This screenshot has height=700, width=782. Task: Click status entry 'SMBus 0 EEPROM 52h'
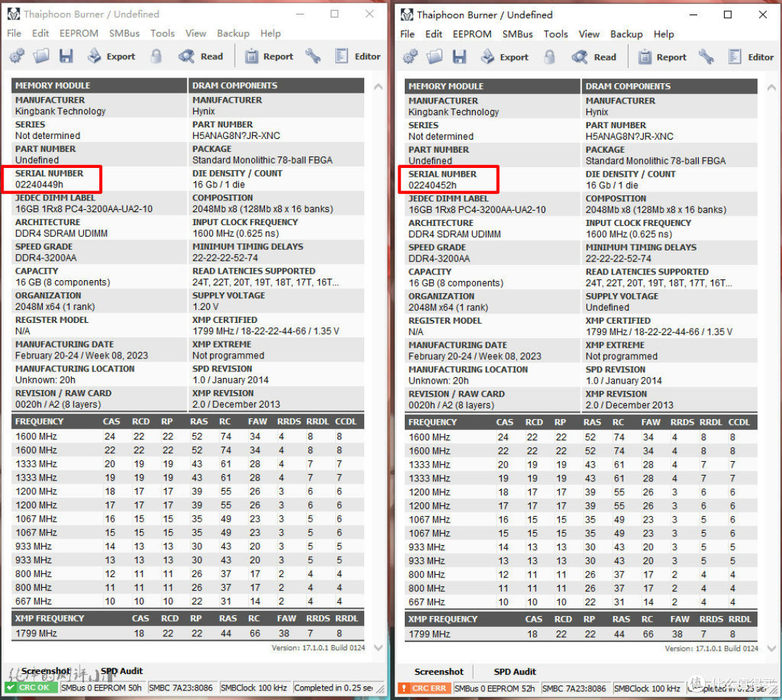(x=495, y=688)
